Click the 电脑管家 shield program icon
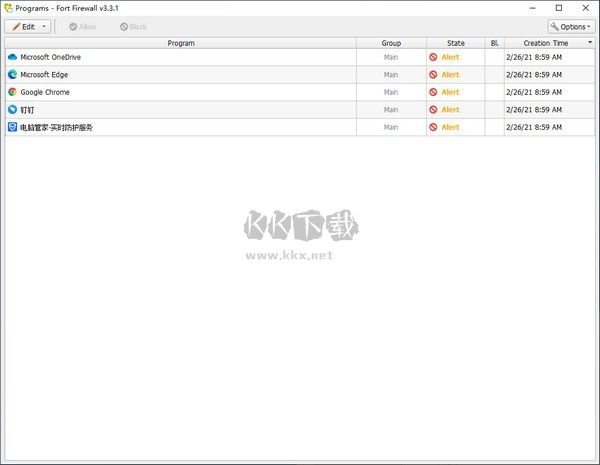600x465 pixels. tap(12, 127)
